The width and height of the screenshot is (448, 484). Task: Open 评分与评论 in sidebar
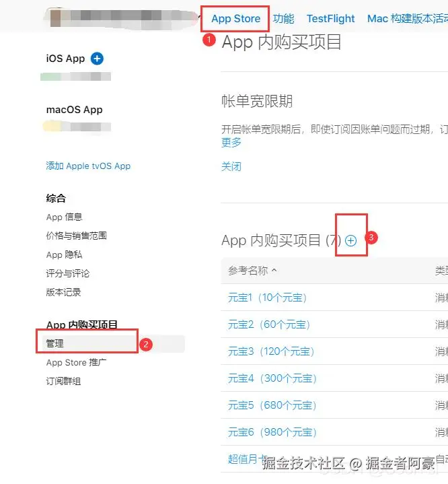67,273
